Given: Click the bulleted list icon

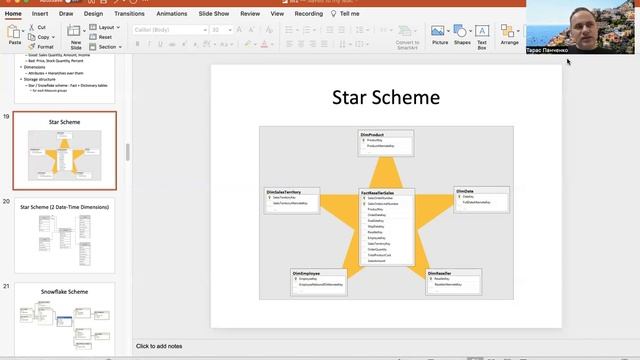Looking at the screenshot, I should [289, 30].
